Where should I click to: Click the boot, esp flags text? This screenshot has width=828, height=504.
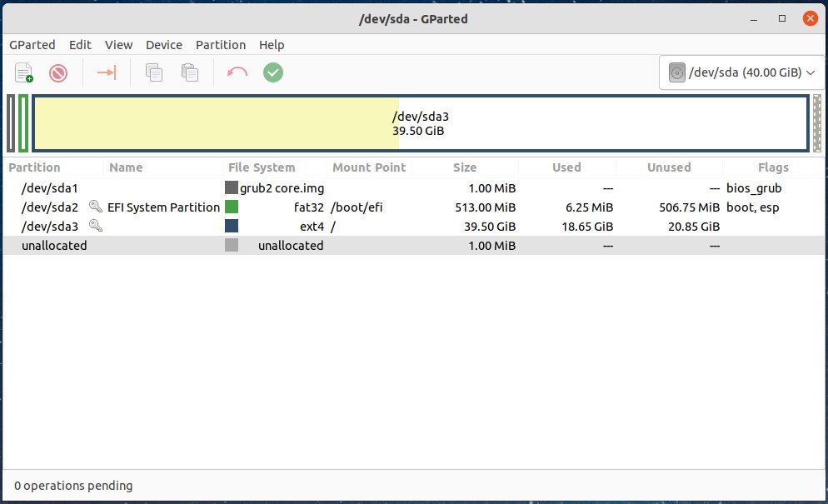tap(752, 207)
